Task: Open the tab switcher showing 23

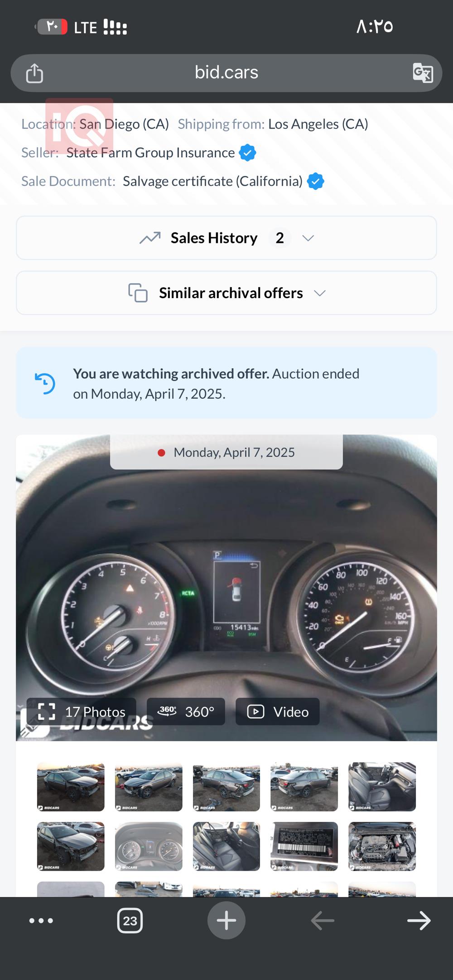Action: [x=130, y=920]
